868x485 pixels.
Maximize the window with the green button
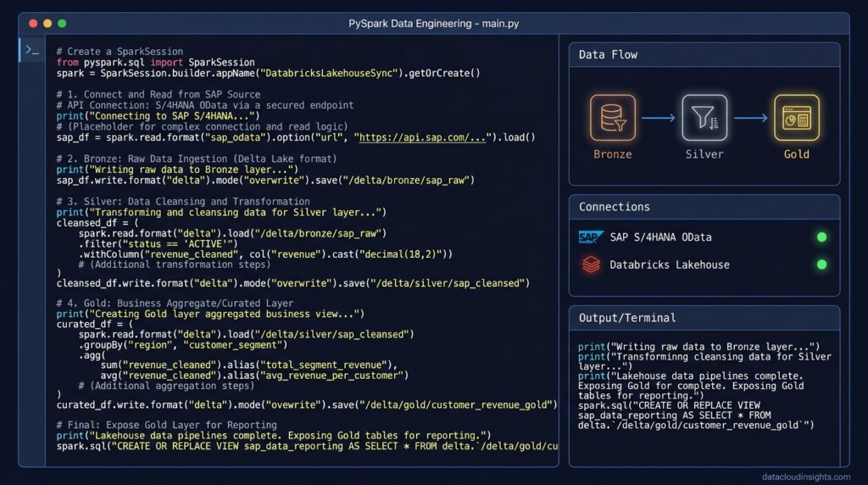[62, 23]
